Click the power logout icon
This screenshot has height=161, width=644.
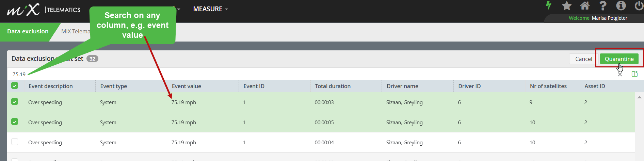click(639, 5)
